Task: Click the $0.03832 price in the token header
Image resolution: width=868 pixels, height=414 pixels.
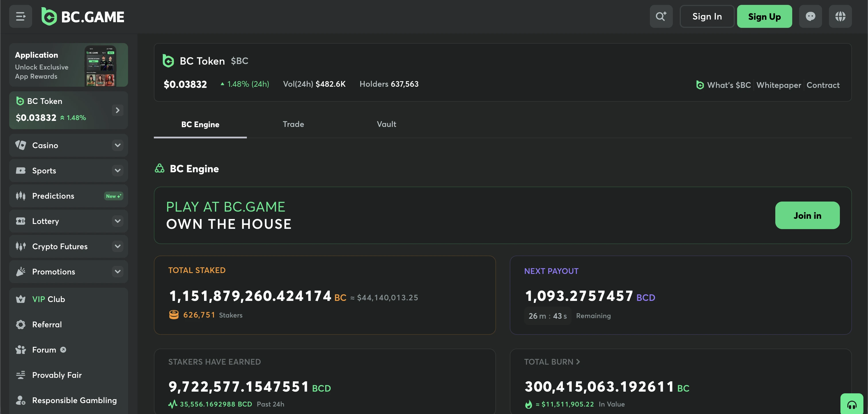Action: point(185,84)
